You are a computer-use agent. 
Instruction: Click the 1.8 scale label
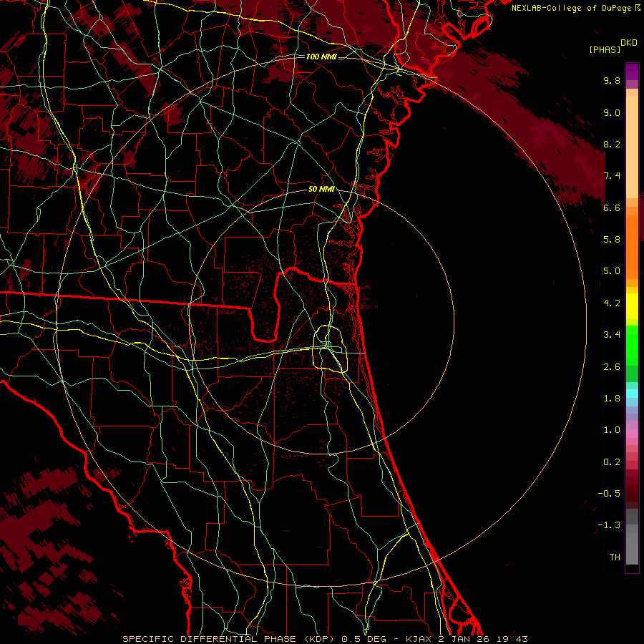click(612, 399)
